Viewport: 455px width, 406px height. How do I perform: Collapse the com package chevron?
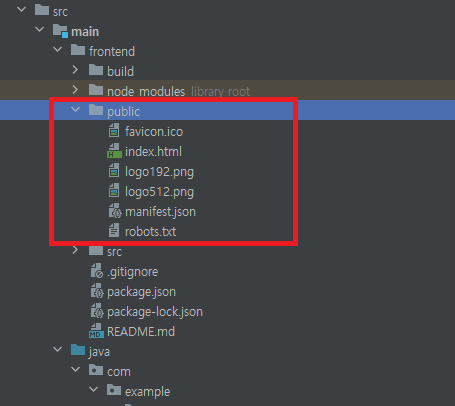pyautogui.click(x=76, y=370)
